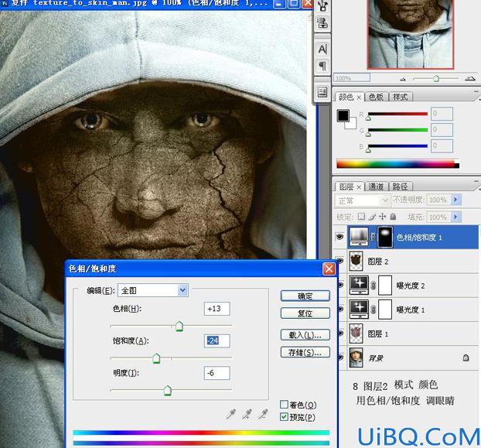
Task: Click the 确定 OK button
Action: pyautogui.click(x=305, y=296)
